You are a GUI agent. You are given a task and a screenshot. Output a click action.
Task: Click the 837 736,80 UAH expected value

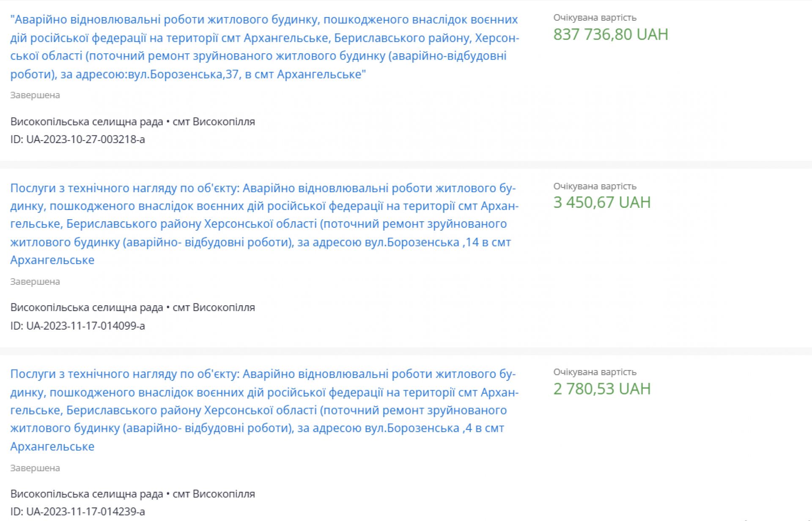[610, 34]
